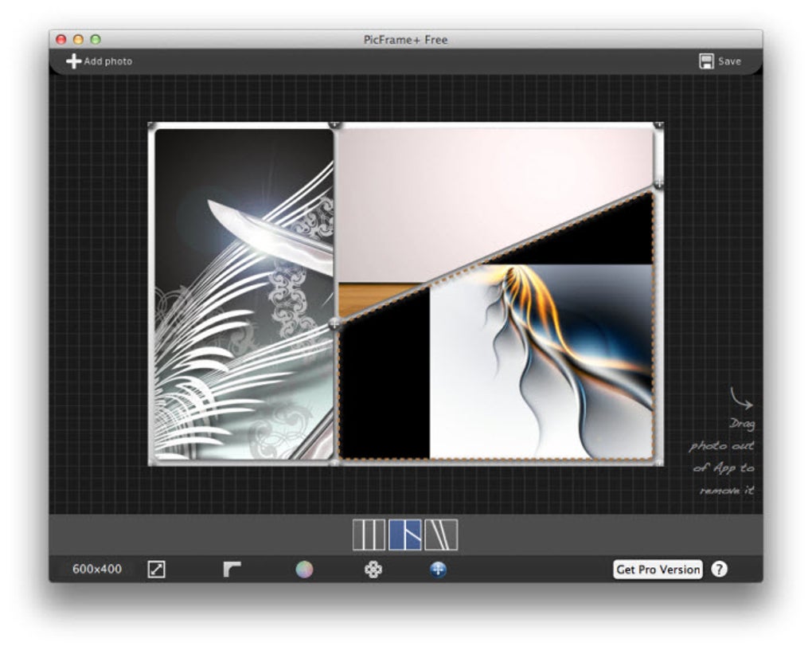
Task: Click the green zoom window button
Action: (96, 39)
